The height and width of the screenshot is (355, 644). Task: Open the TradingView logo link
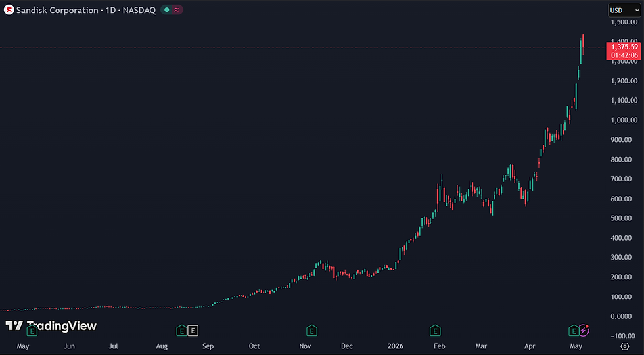(x=51, y=326)
